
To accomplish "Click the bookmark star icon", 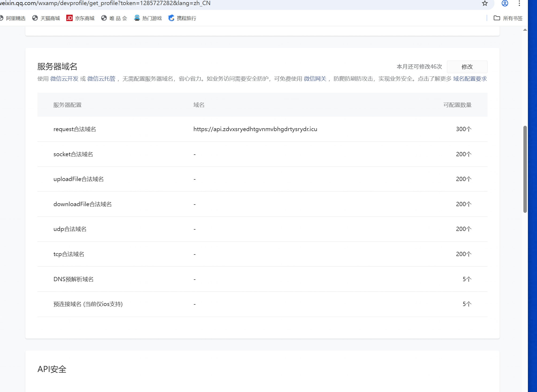I will click(485, 3).
